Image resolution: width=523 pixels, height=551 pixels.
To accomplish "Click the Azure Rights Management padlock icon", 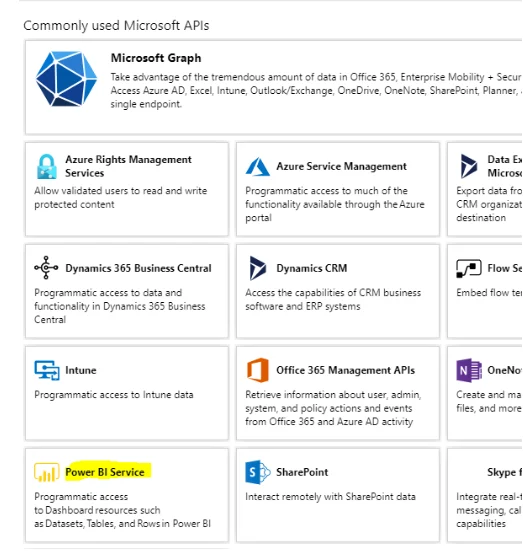I will pos(46,166).
